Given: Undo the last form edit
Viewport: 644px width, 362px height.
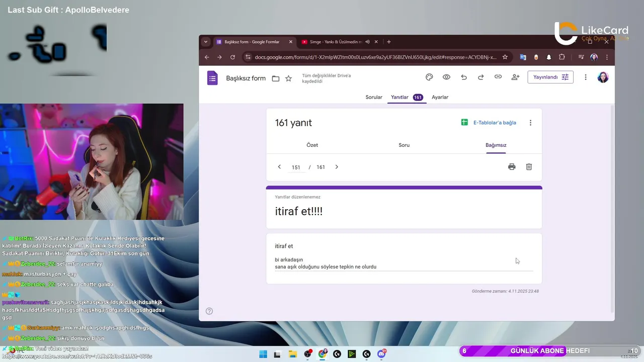Looking at the screenshot, I should [x=464, y=77].
